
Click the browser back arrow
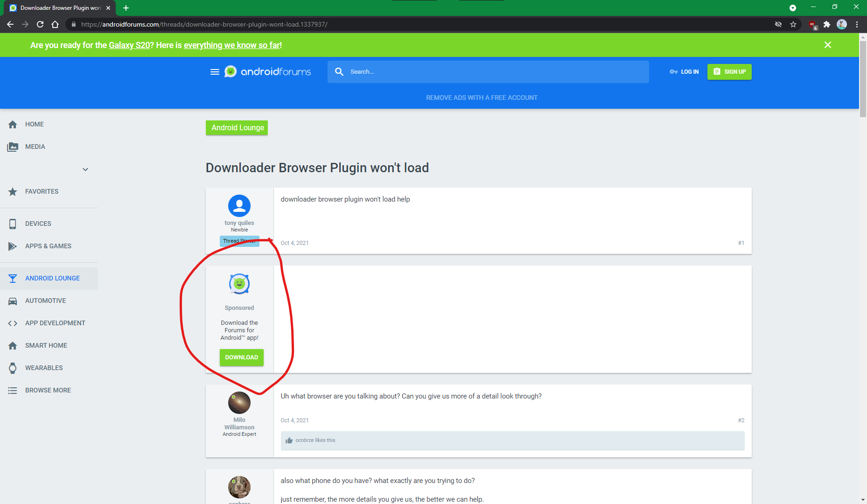pyautogui.click(x=10, y=24)
